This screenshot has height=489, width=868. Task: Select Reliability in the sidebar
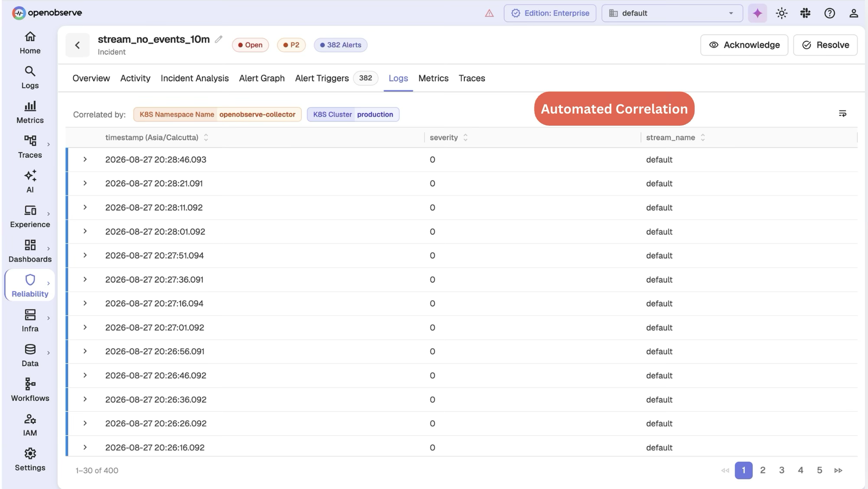30,286
